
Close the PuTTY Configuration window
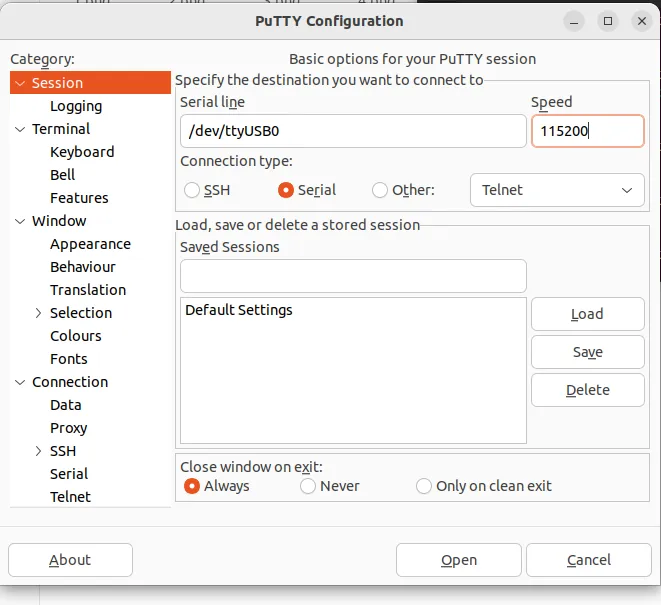coord(642,21)
